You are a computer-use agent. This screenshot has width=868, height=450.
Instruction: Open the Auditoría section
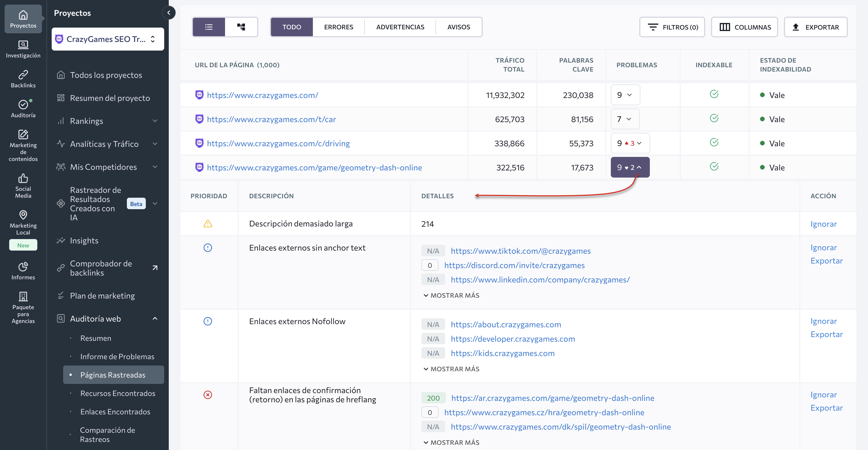[x=23, y=109]
